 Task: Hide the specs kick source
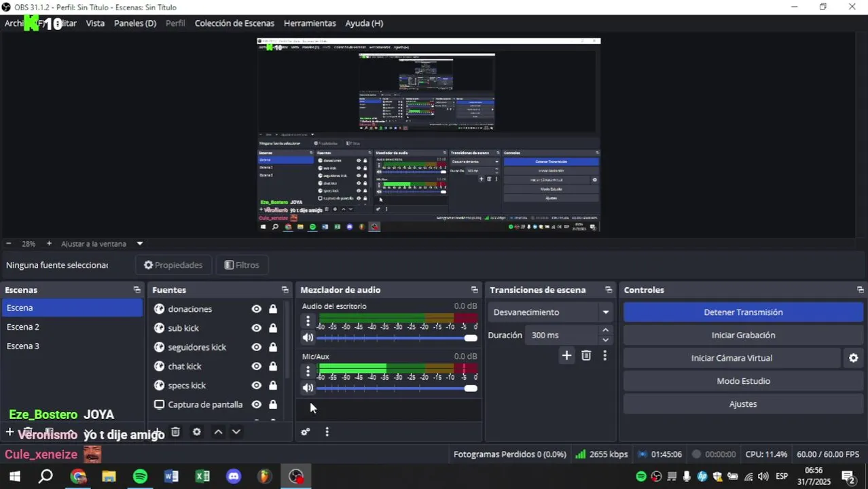click(256, 385)
